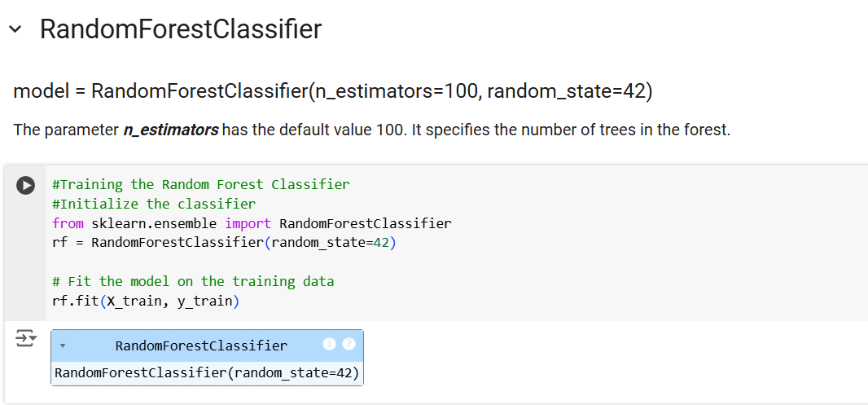
Task: Click the RandomForestClassifier section heading
Action: (x=181, y=30)
